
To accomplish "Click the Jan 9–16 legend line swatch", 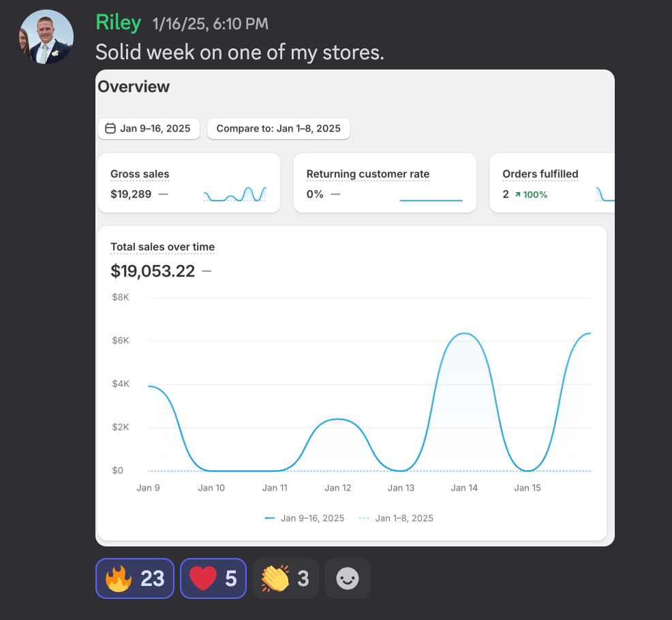I will [x=270, y=518].
